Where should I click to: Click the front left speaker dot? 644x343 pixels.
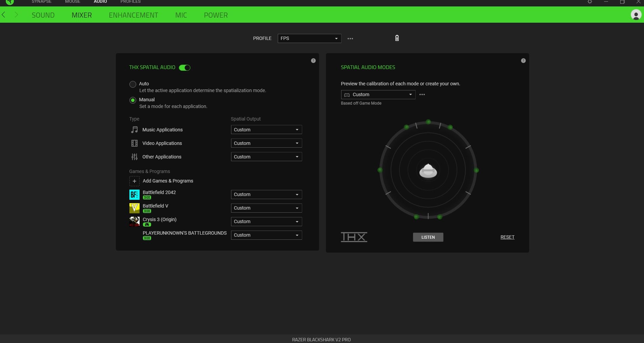pos(407,127)
